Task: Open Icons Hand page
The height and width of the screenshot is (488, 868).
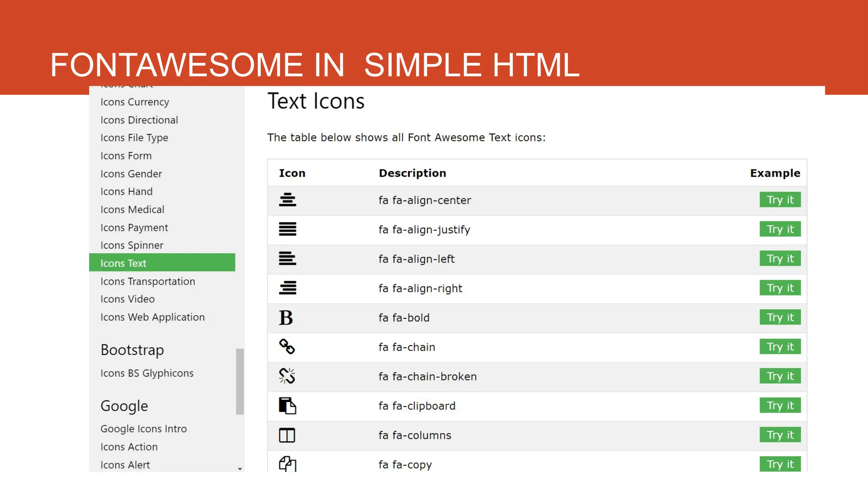Action: click(x=126, y=191)
